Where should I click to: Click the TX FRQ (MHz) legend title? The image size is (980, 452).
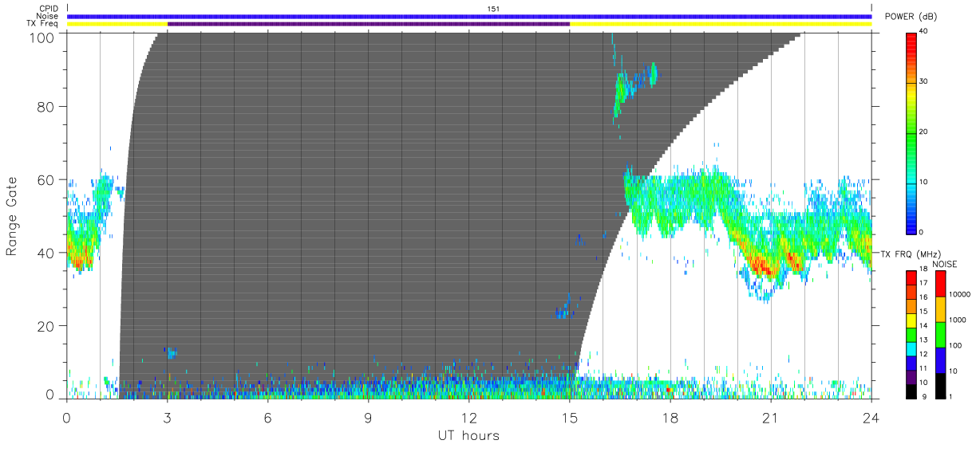coord(910,254)
